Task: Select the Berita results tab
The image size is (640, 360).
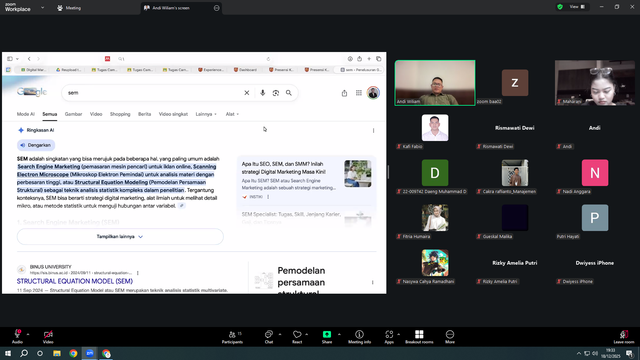Action: (144, 114)
